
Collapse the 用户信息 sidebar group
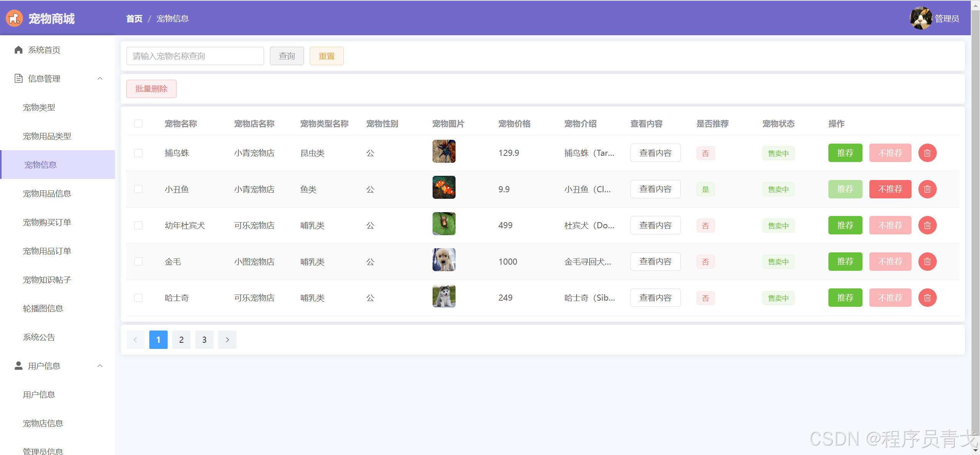click(x=100, y=366)
